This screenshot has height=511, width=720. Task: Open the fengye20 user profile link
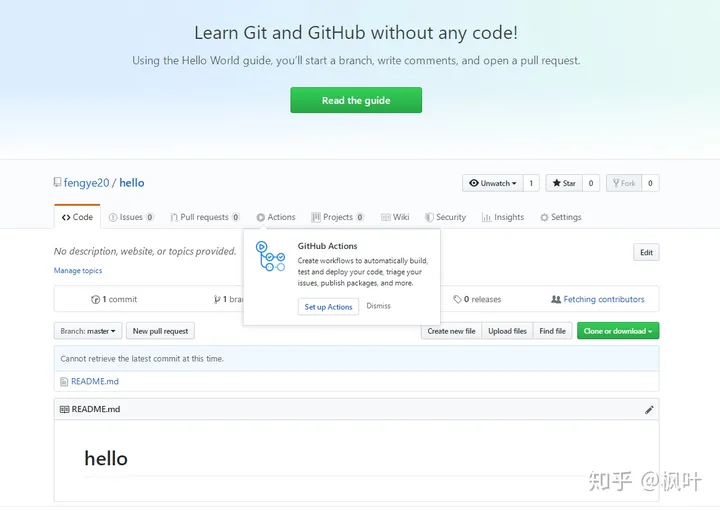86,183
